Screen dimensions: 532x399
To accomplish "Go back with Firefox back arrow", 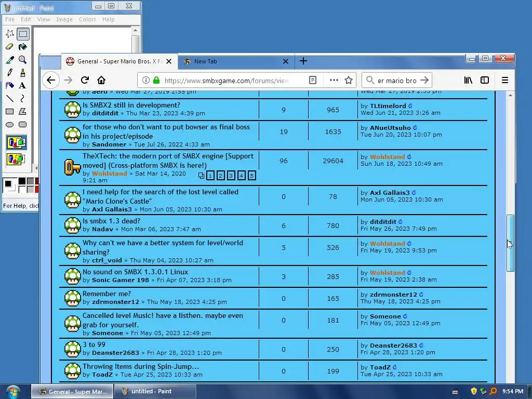I will click(x=51, y=80).
